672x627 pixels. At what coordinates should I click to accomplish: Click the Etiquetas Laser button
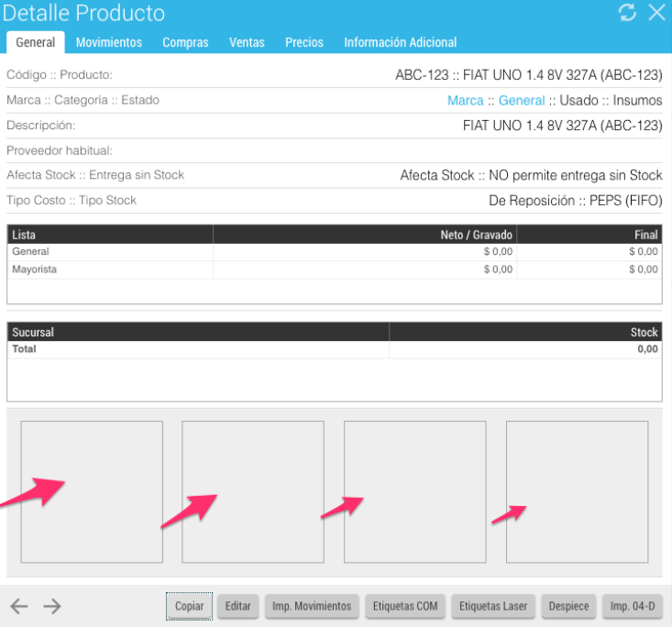click(493, 606)
